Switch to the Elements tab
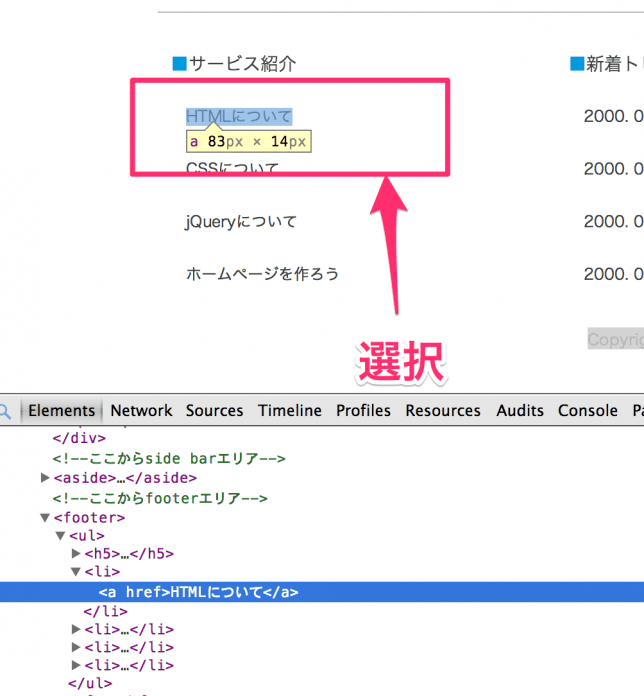 (x=62, y=411)
